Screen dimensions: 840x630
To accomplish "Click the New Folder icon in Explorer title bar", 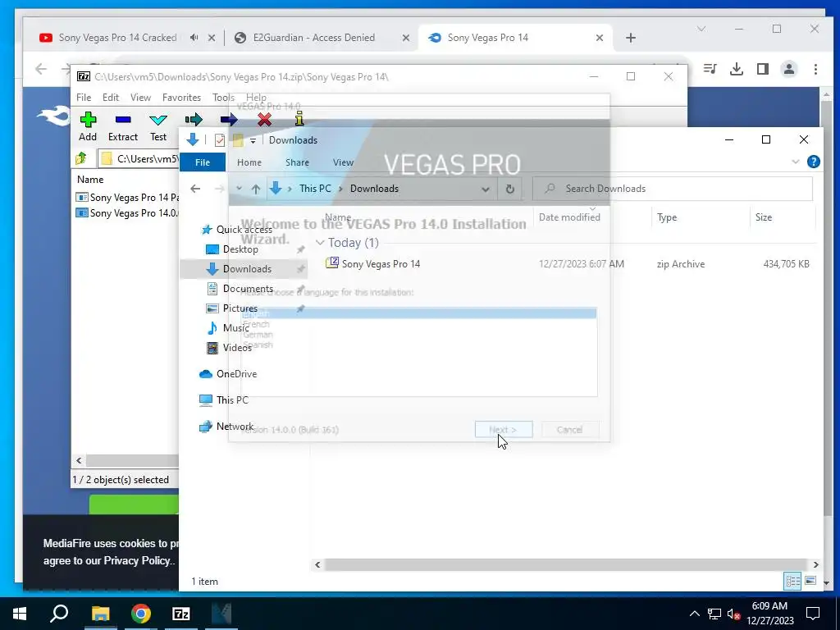I will (238, 140).
